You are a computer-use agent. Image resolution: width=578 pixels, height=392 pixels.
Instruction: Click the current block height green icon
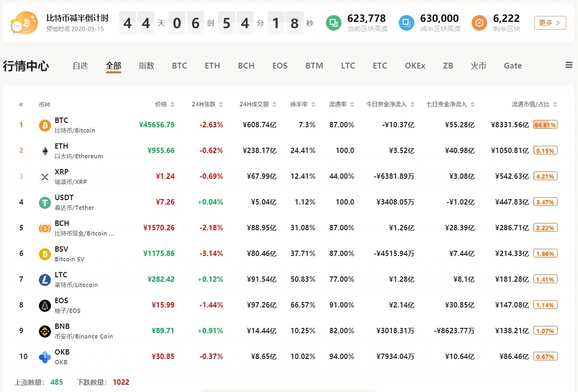tap(334, 23)
